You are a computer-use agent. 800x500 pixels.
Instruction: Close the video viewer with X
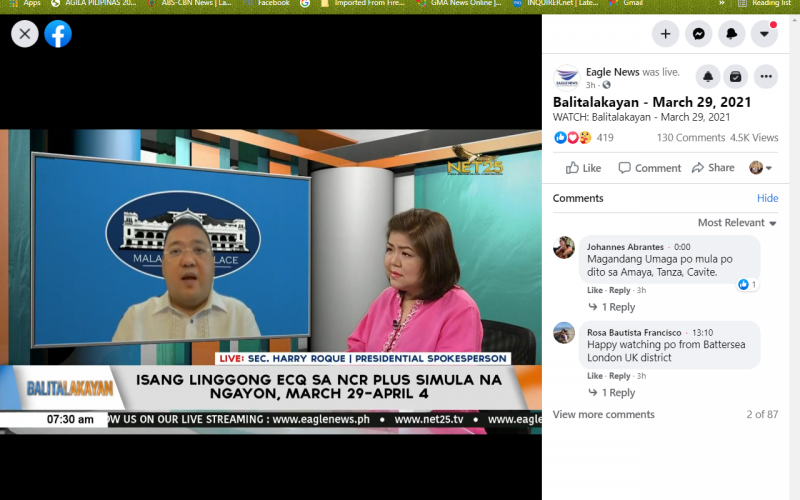25,34
